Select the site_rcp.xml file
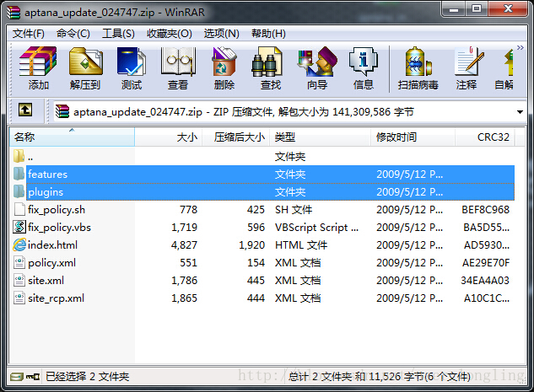Screen dimensions: 534x392 (262, 298)
